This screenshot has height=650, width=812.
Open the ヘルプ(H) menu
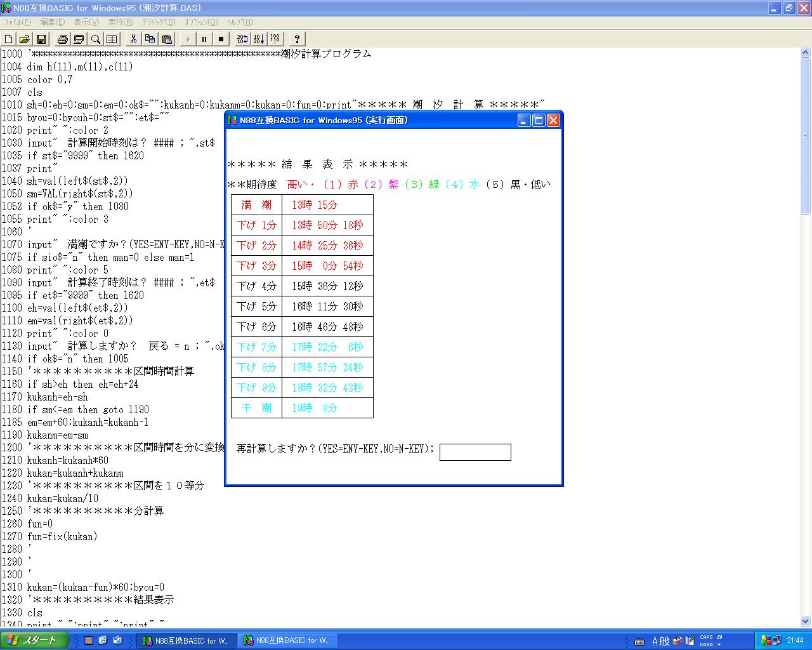pyautogui.click(x=240, y=22)
